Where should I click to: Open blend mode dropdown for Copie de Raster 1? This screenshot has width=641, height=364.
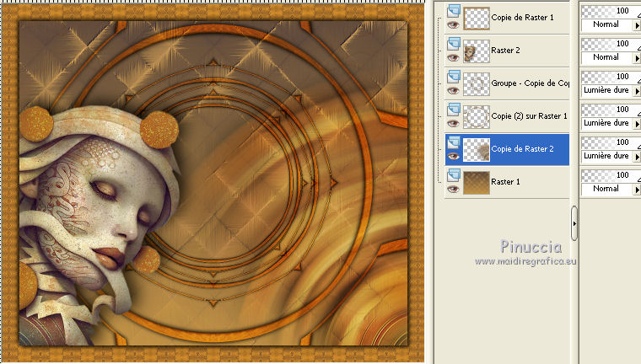611,24
